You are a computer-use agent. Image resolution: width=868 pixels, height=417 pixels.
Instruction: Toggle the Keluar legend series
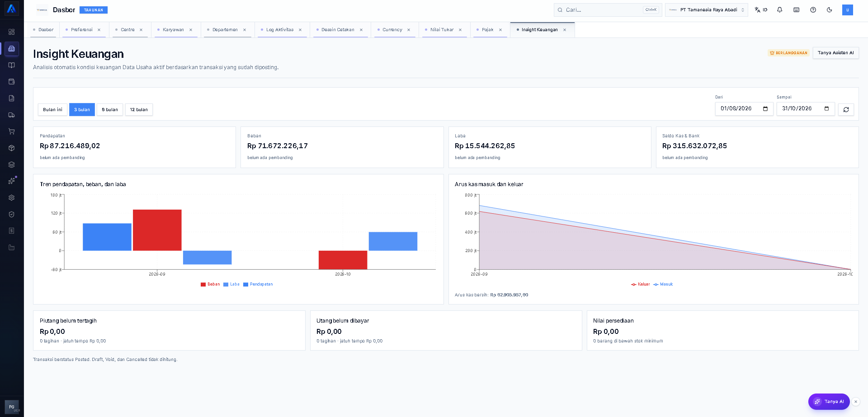coord(640,284)
